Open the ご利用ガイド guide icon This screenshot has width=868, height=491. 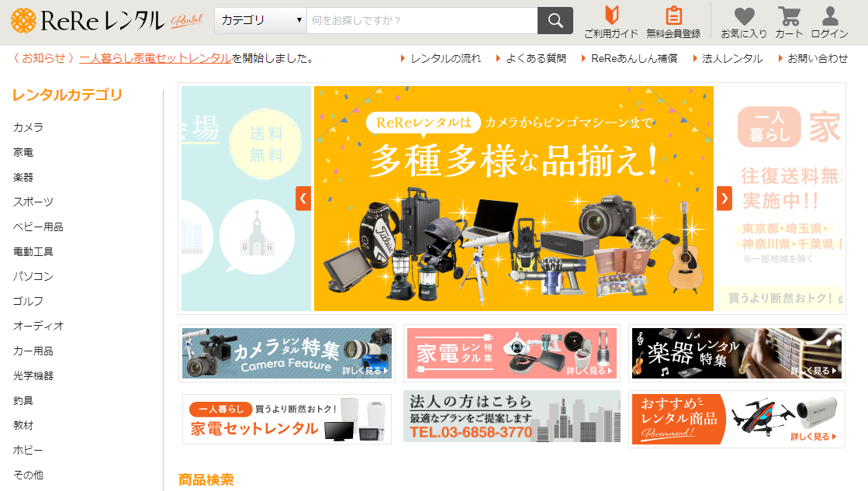(610, 16)
